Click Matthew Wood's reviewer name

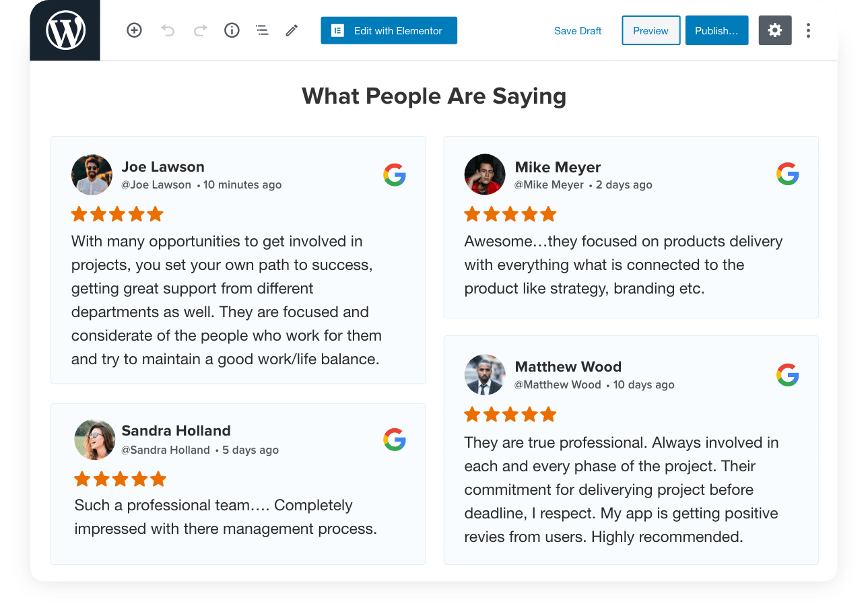click(568, 367)
